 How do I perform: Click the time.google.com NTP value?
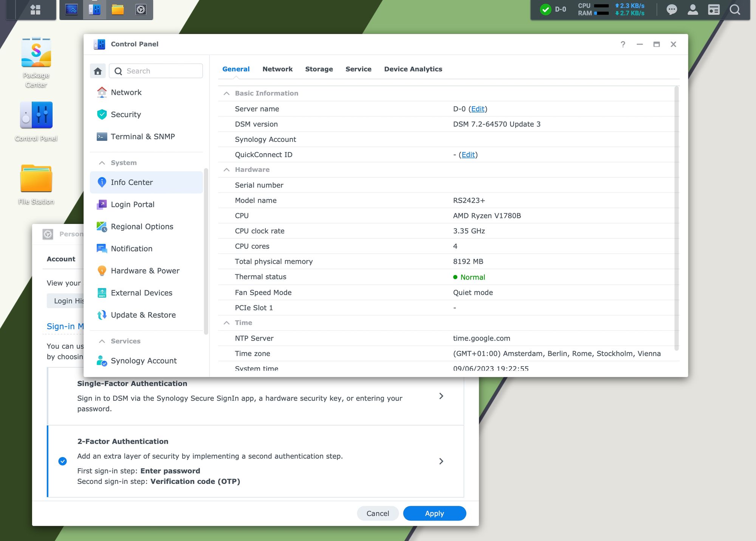coord(482,339)
